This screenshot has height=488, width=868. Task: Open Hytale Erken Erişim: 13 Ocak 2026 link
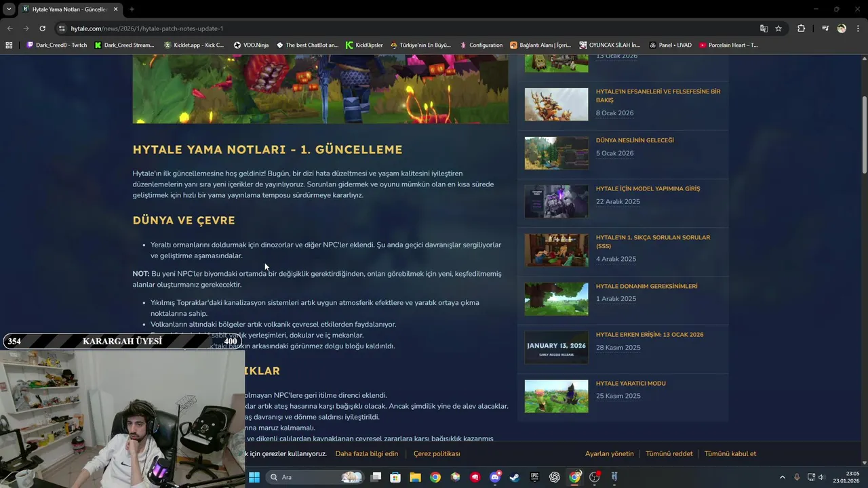coord(650,335)
